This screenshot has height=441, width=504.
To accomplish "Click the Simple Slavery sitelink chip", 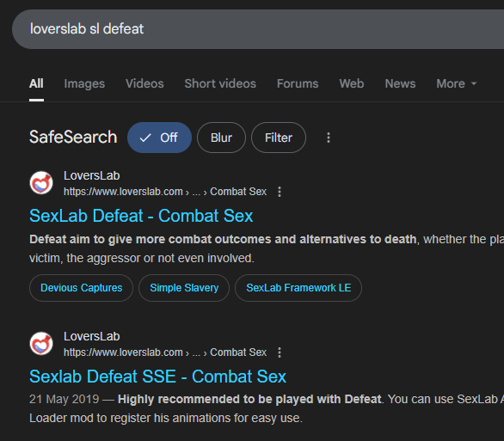I will tap(184, 288).
